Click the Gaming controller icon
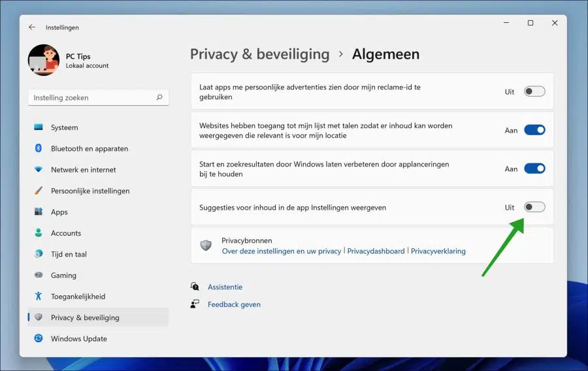588x371 pixels. [39, 275]
